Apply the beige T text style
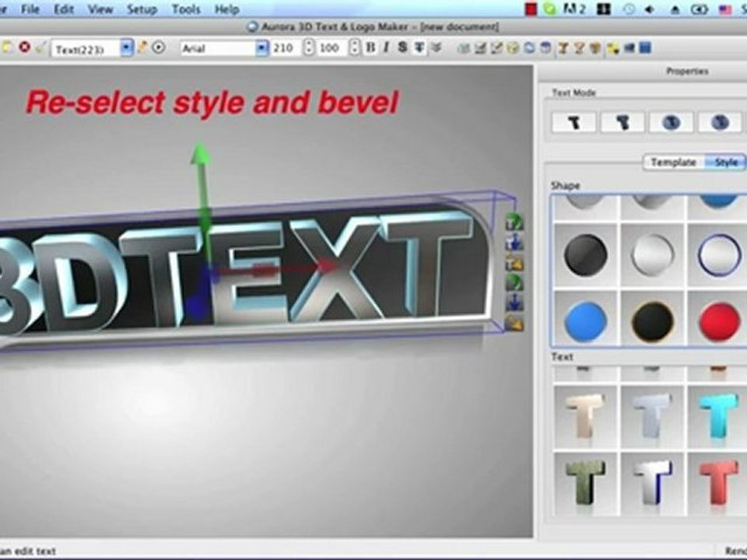 tap(585, 417)
